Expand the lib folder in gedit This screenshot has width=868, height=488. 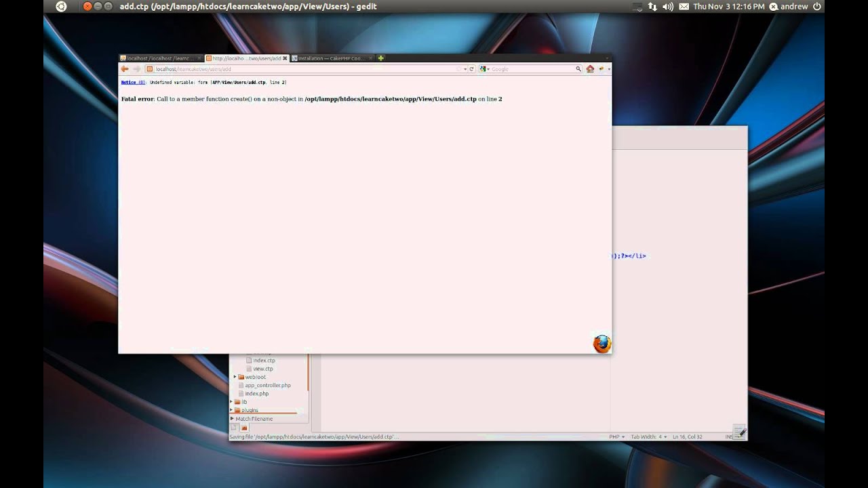[x=231, y=402]
